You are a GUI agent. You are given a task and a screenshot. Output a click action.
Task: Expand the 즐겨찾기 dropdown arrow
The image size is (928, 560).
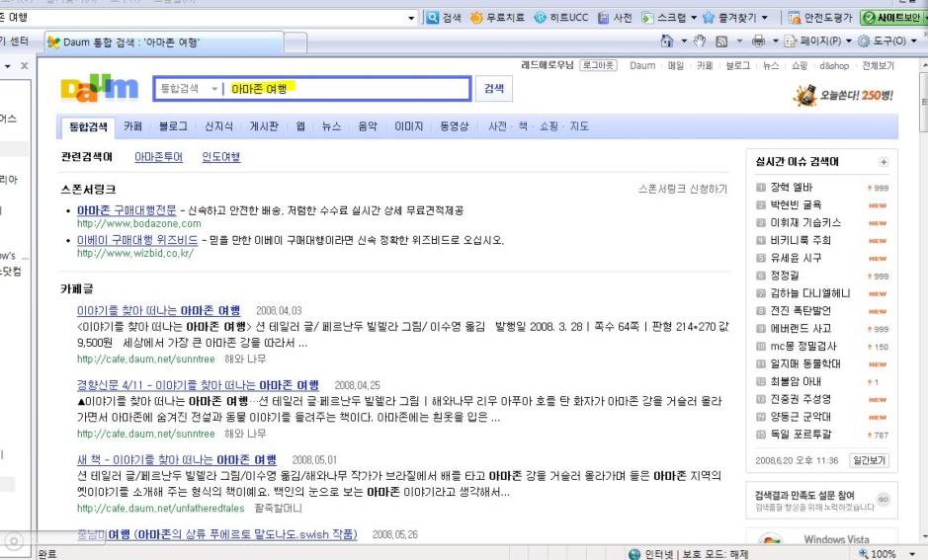coord(764,18)
